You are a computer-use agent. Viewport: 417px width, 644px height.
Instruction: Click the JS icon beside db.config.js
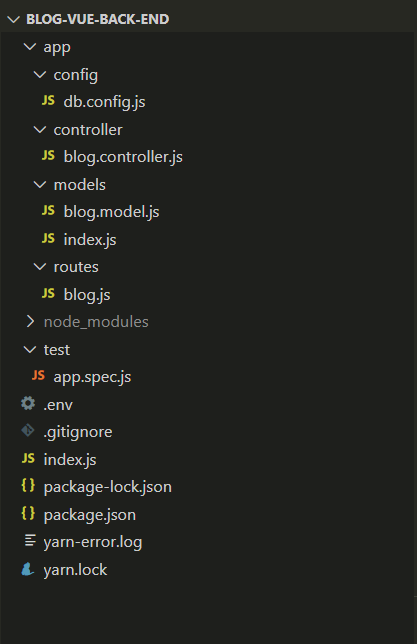(x=48, y=101)
